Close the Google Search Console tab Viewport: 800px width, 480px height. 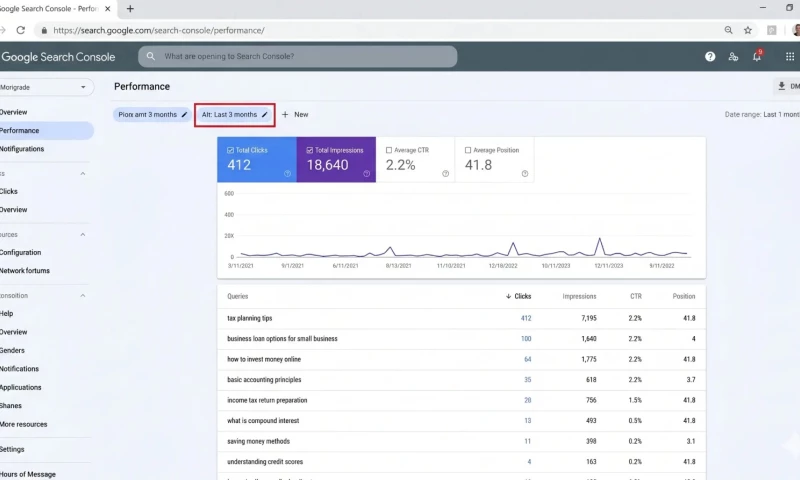(108, 9)
